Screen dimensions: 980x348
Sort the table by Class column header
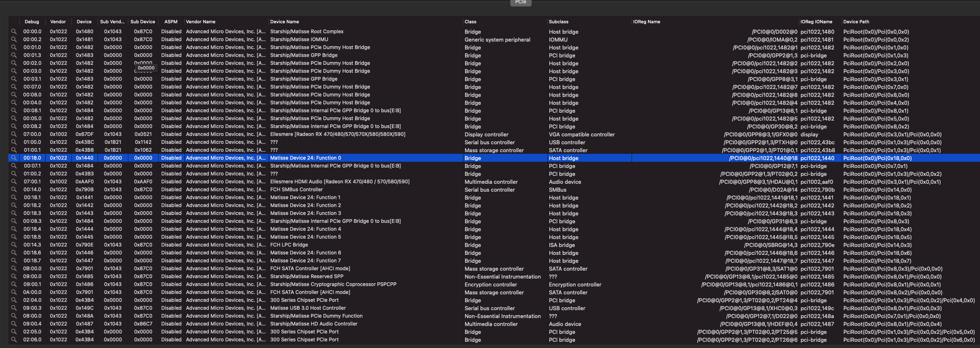pos(470,22)
